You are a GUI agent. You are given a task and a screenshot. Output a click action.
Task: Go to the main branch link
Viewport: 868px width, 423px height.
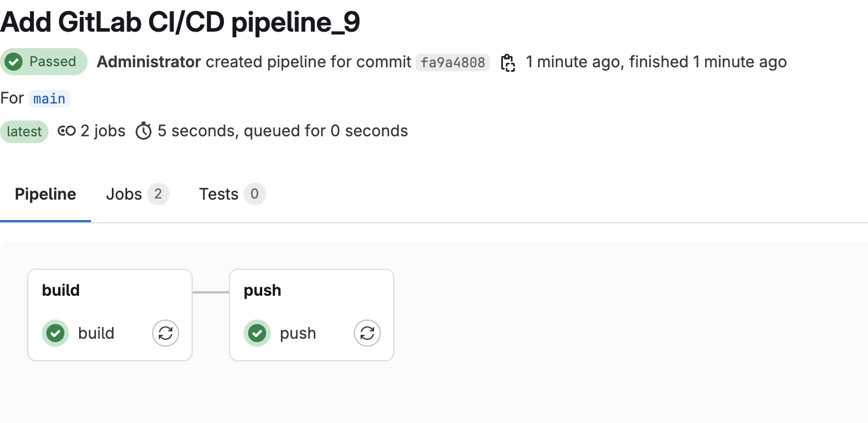[x=49, y=98]
